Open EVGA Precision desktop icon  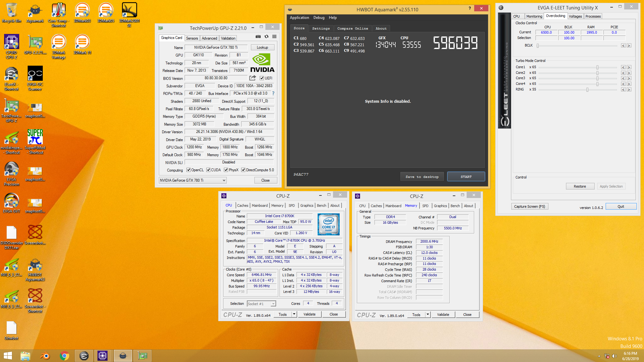click(12, 173)
